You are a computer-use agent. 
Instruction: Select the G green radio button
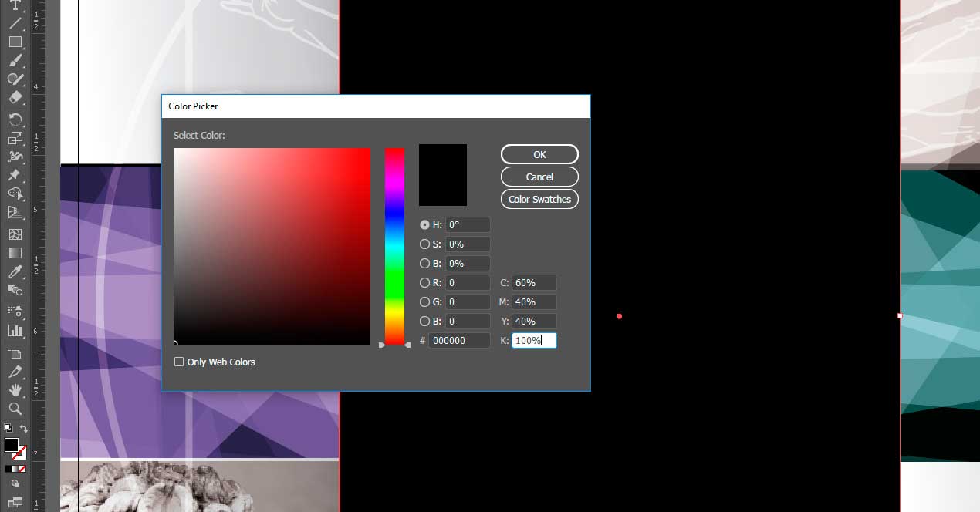coord(424,302)
